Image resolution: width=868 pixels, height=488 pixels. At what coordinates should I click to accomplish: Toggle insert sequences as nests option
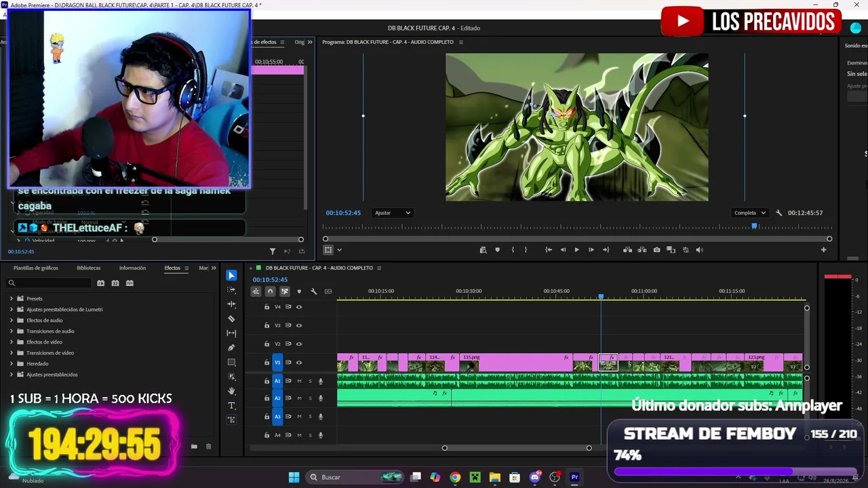click(256, 291)
